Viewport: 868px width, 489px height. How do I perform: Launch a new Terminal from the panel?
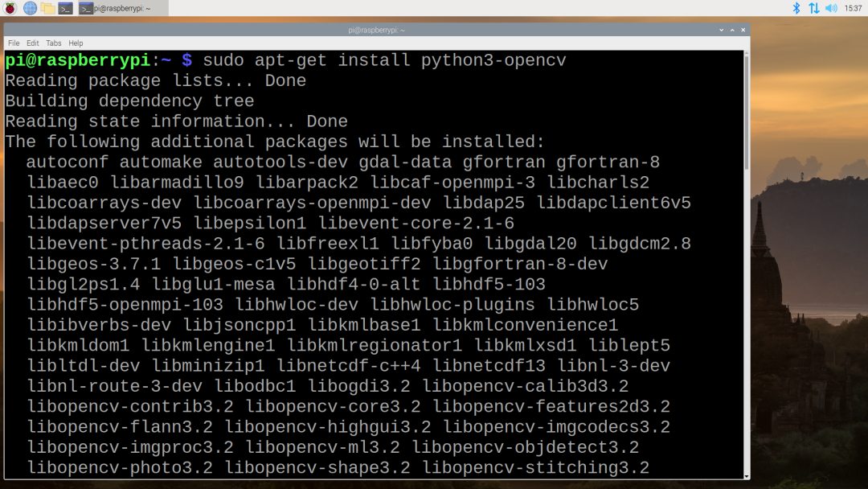(66, 8)
